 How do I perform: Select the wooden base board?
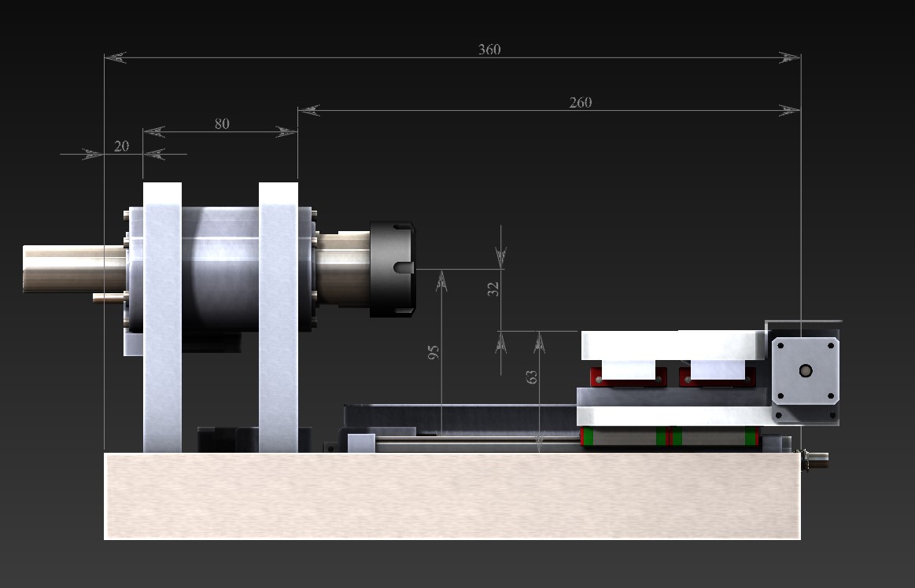click(x=452, y=496)
